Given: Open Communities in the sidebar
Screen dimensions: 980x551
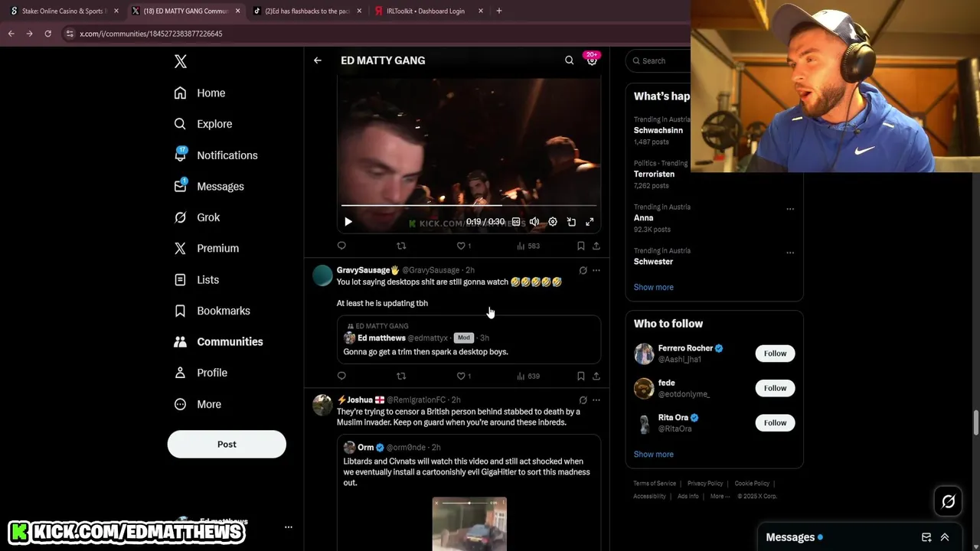Looking at the screenshot, I should 218,341.
